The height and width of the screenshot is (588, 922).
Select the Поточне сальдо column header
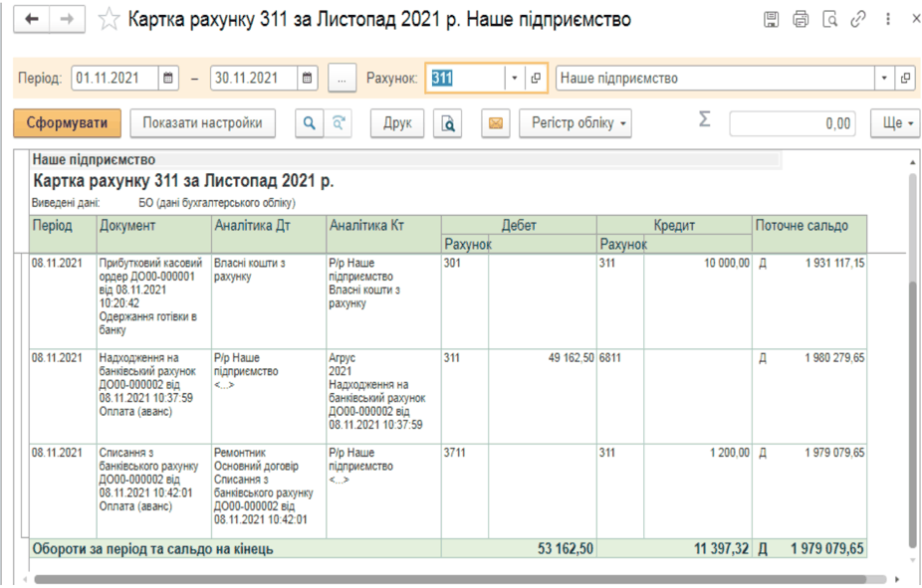tap(809, 235)
